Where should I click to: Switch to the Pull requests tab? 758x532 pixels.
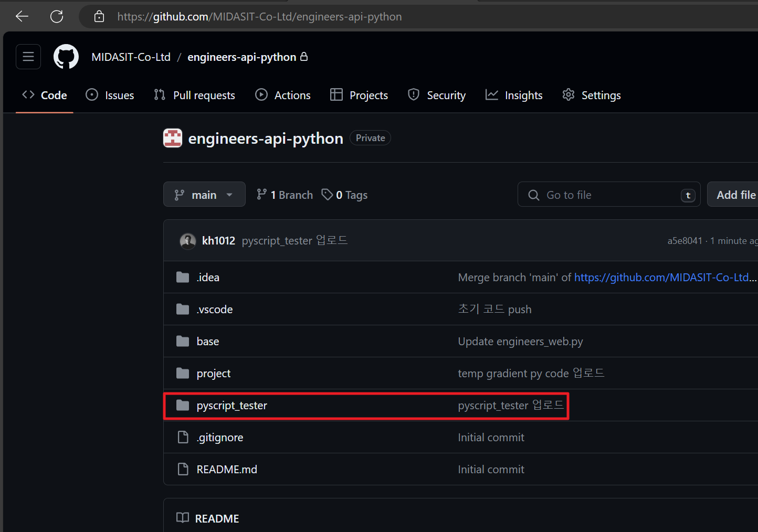tap(194, 95)
